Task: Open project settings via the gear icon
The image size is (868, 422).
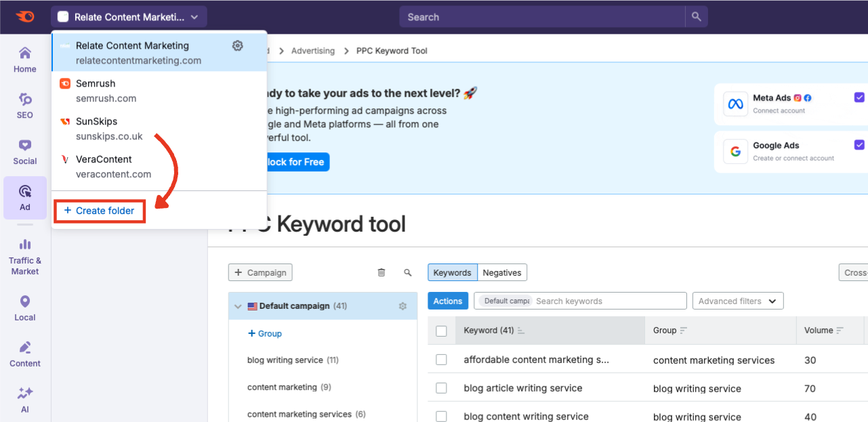Action: 237,45
